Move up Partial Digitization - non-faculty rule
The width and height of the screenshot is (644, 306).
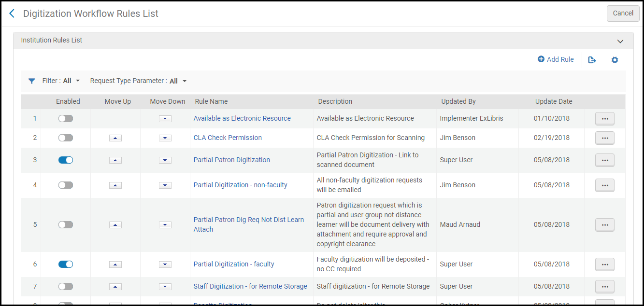[115, 185]
